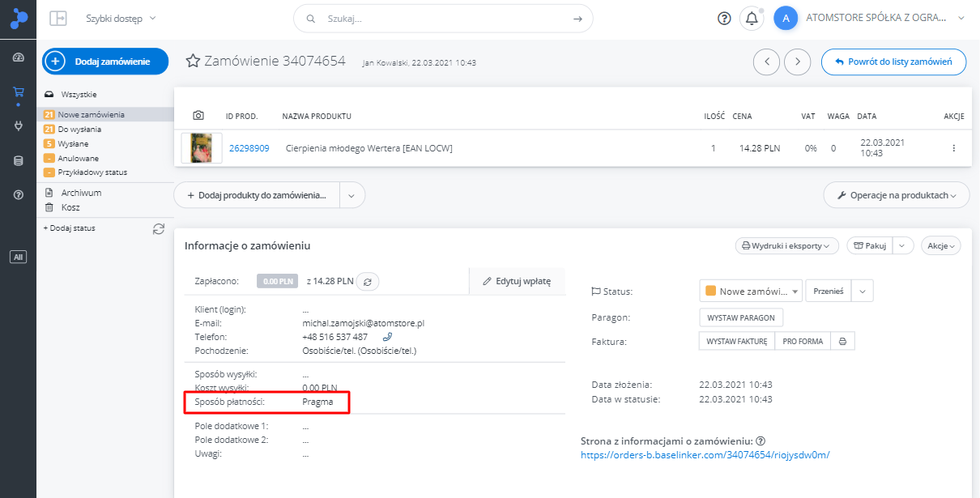Refresh the payment amount

coord(368,282)
